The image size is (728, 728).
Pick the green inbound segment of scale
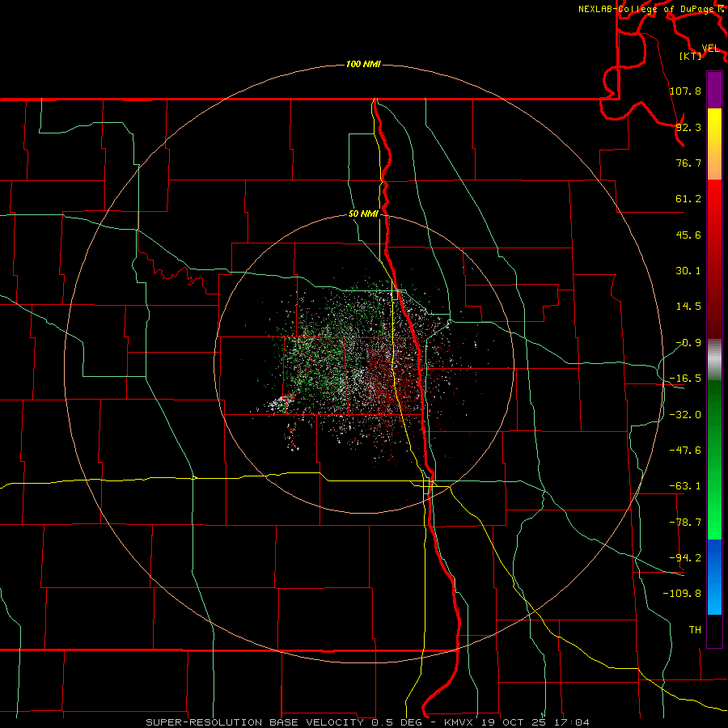(714, 459)
